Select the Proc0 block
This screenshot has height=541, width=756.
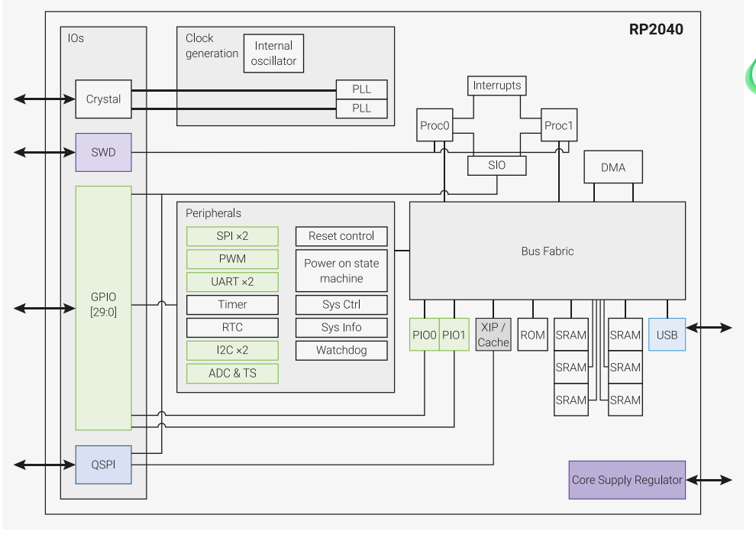point(435,125)
